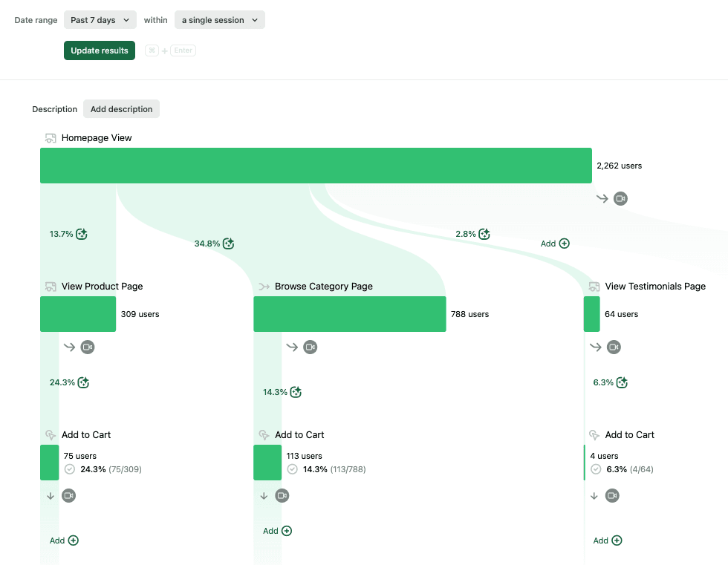This screenshot has width=728, height=565.
Task: Open the 'a single session' dropdown
Action: (x=219, y=19)
